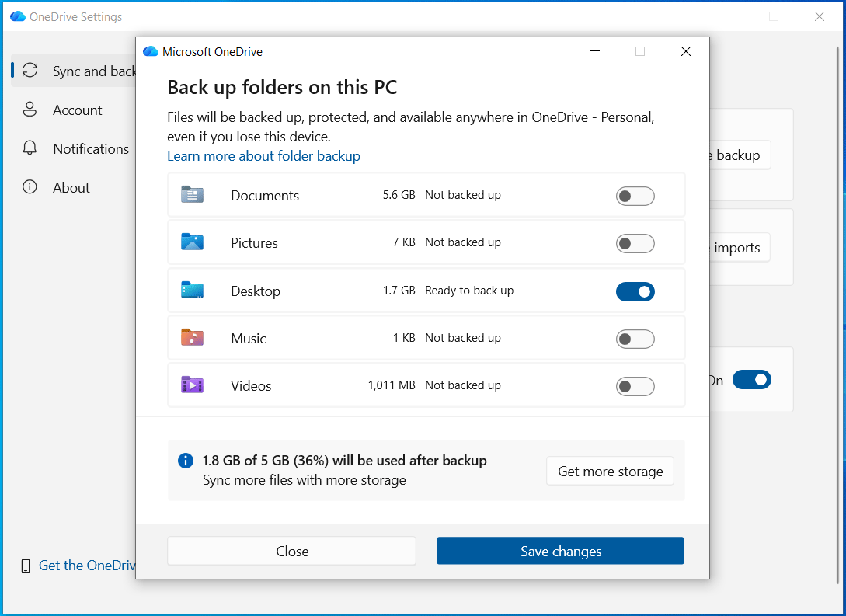Click the 1,011 MB Videos size
846x616 pixels.
pos(392,385)
